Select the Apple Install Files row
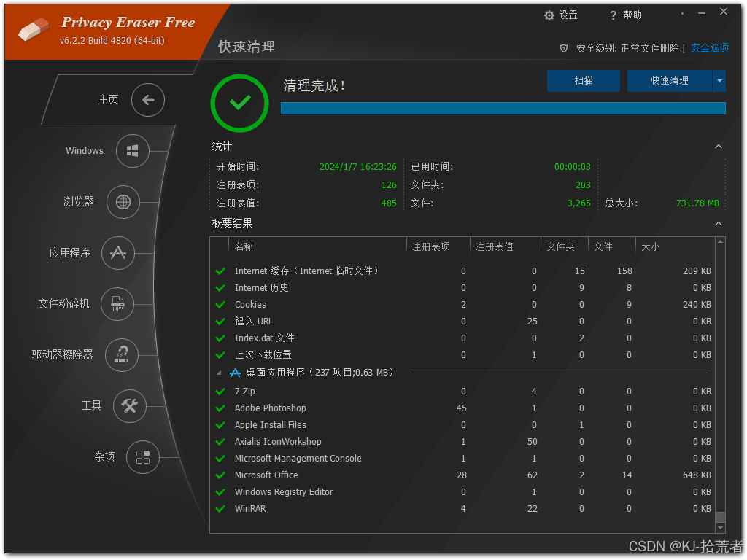 (x=463, y=425)
